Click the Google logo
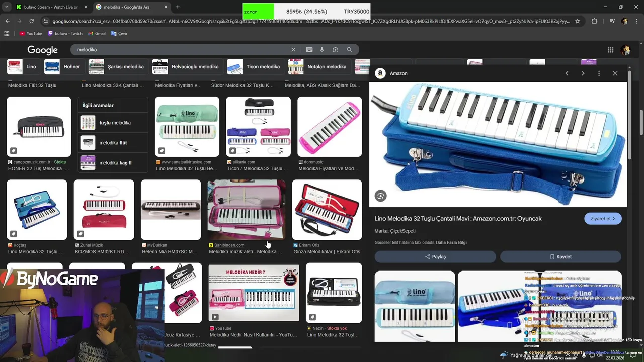Image resolution: width=644 pixels, height=362 pixels. coord(42,50)
